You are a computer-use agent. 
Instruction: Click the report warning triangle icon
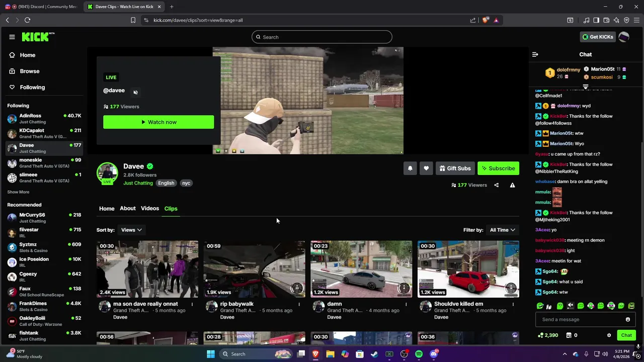point(512,185)
